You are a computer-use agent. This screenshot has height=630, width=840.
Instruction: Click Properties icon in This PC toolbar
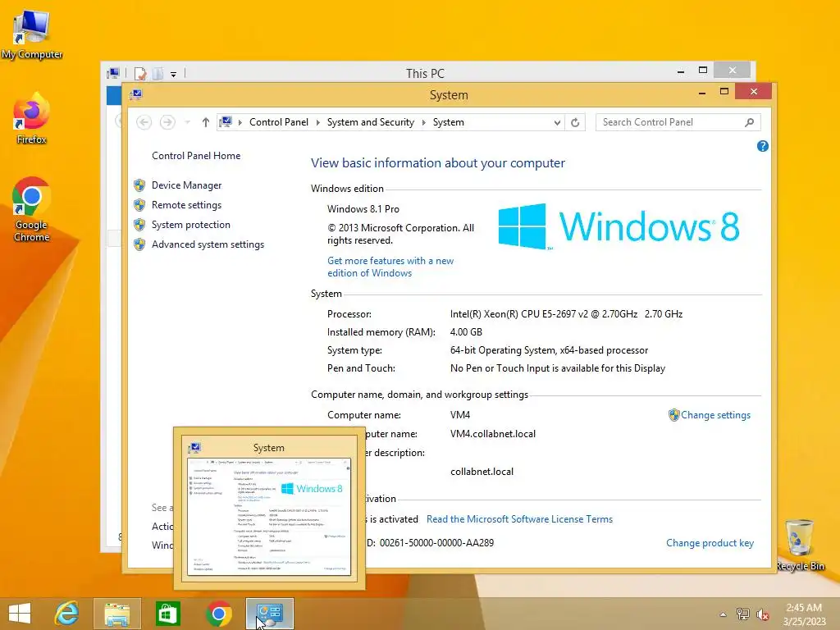coord(140,73)
